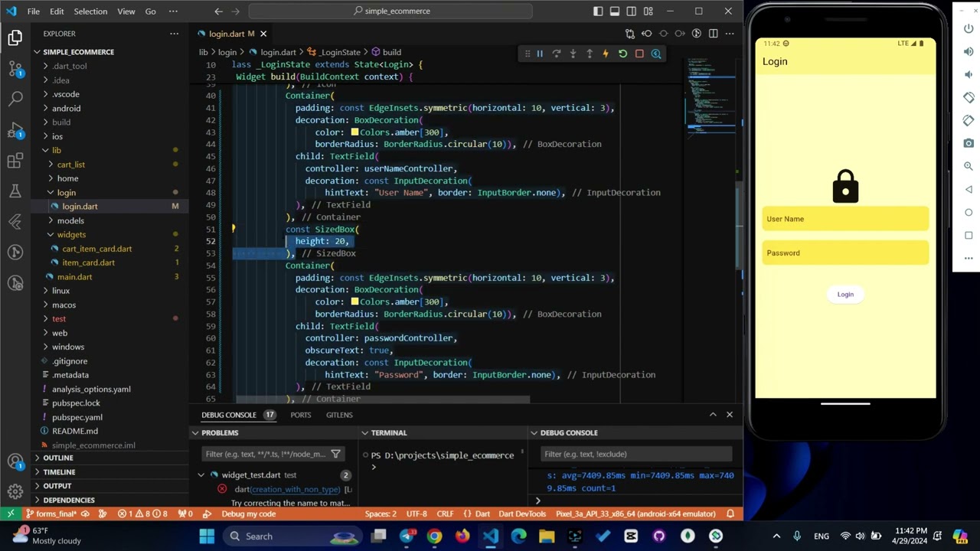
Task: Open the File menu
Action: click(x=34, y=11)
